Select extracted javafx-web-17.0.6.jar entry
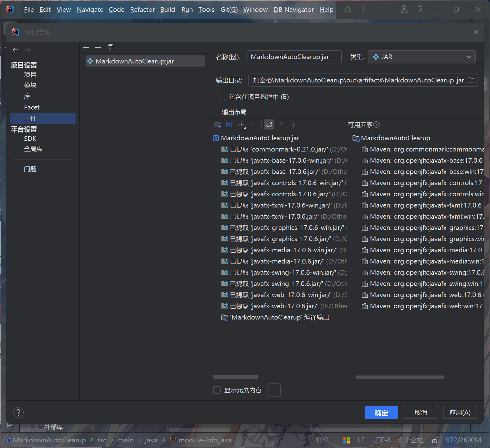The image size is (490, 448). [x=284, y=306]
